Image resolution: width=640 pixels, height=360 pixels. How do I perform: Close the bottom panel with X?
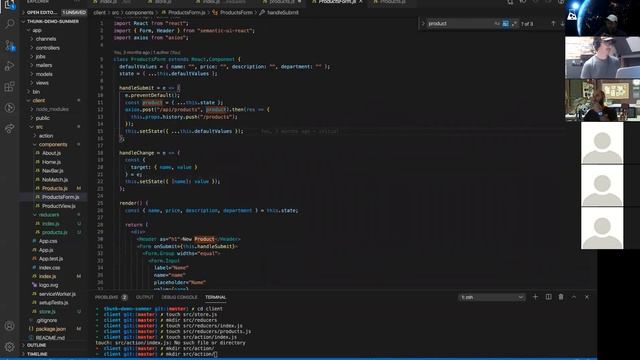click(587, 297)
